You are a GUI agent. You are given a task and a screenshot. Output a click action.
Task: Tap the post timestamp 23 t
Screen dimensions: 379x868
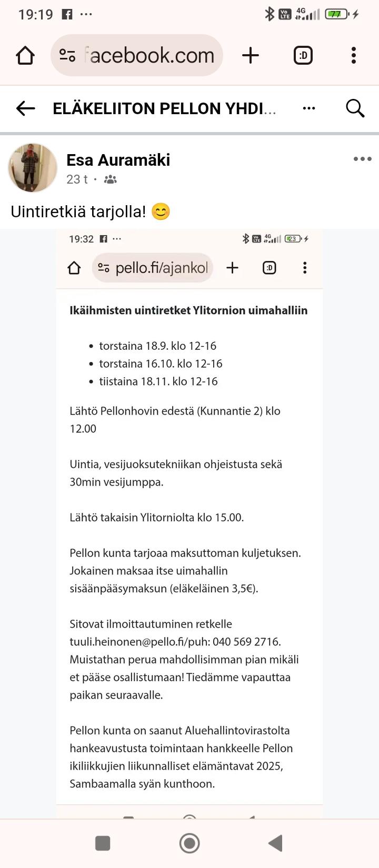[x=77, y=179]
